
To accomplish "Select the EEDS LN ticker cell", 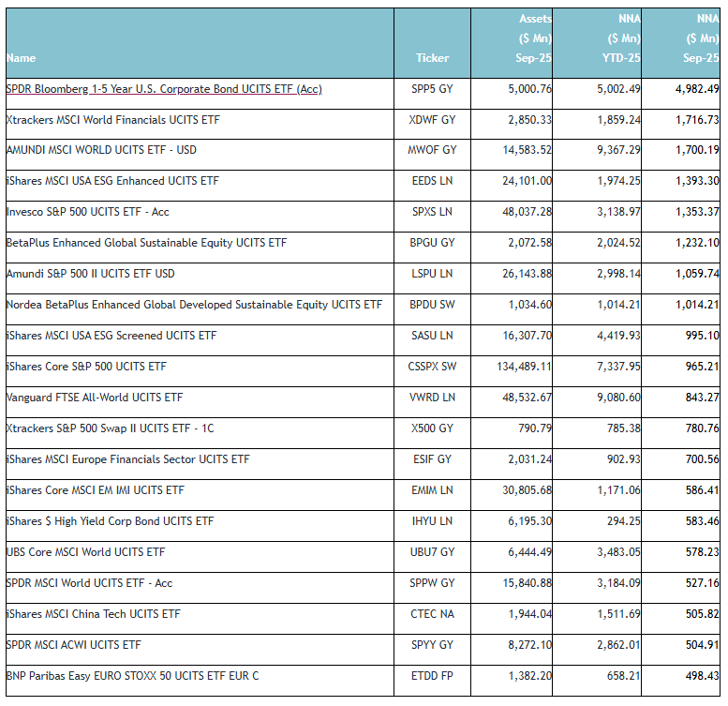I will [x=432, y=181].
